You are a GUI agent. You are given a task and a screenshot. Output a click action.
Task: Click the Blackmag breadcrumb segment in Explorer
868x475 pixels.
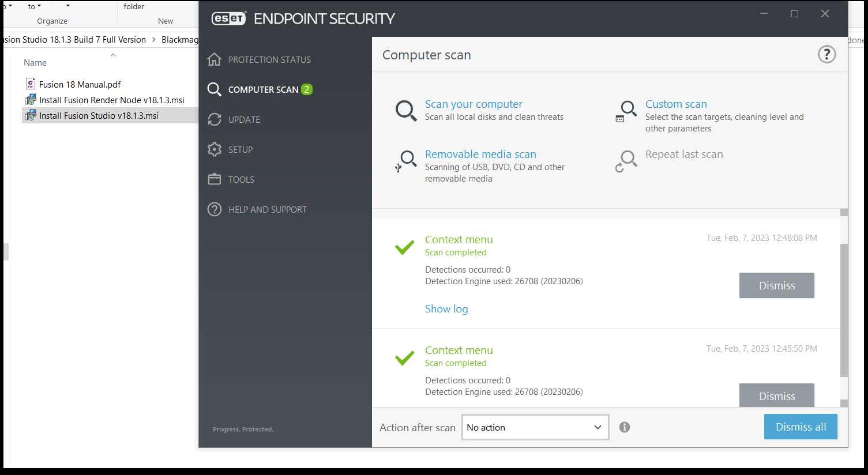(180, 40)
